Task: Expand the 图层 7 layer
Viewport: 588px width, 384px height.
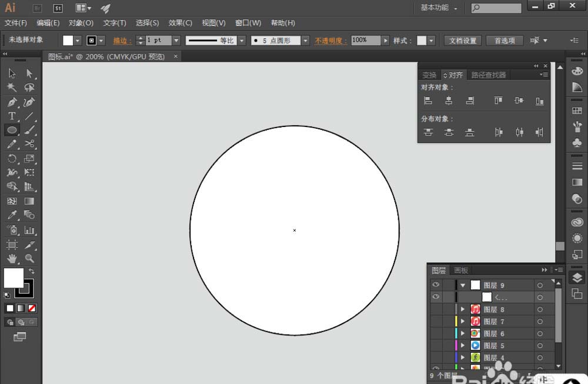Action: [x=463, y=322]
